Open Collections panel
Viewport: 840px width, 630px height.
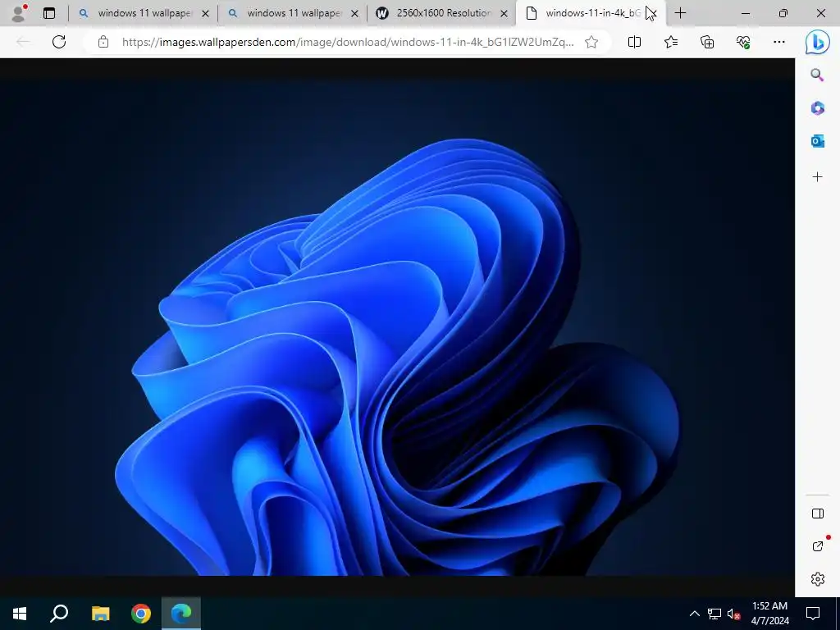tap(707, 42)
